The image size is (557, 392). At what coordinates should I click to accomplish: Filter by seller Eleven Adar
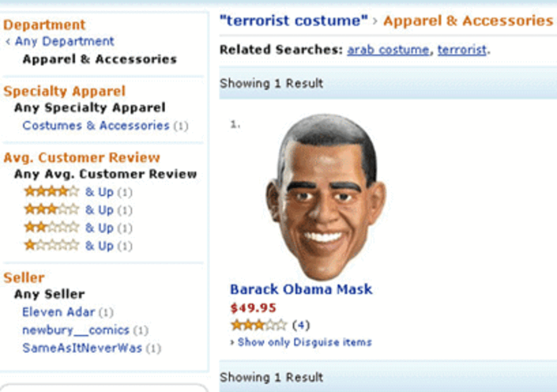click(58, 312)
